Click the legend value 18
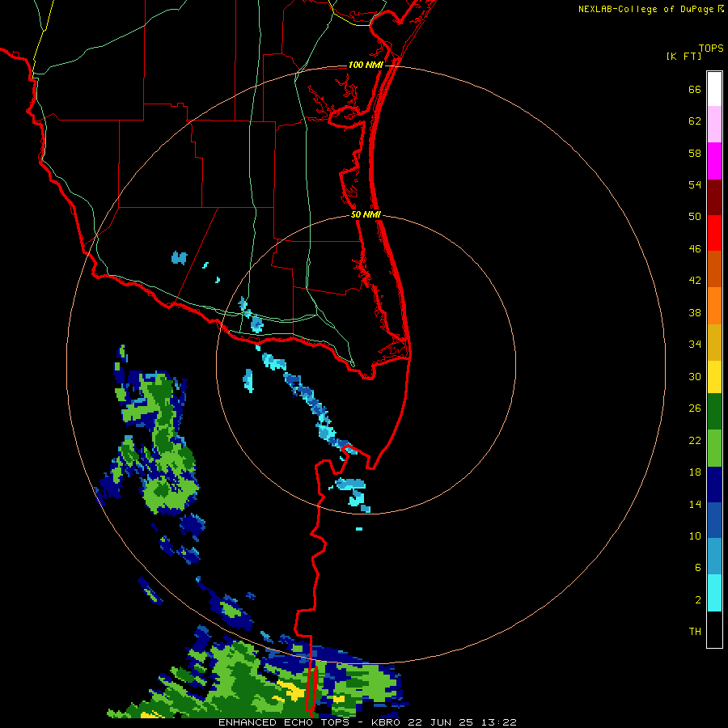Screen dimensions: 728x728 tap(695, 472)
